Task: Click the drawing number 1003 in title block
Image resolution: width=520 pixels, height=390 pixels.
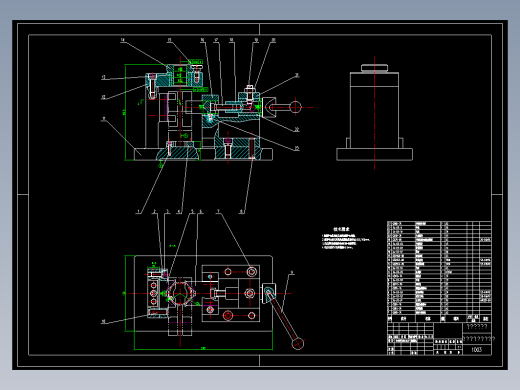Action: pyautogui.click(x=476, y=350)
